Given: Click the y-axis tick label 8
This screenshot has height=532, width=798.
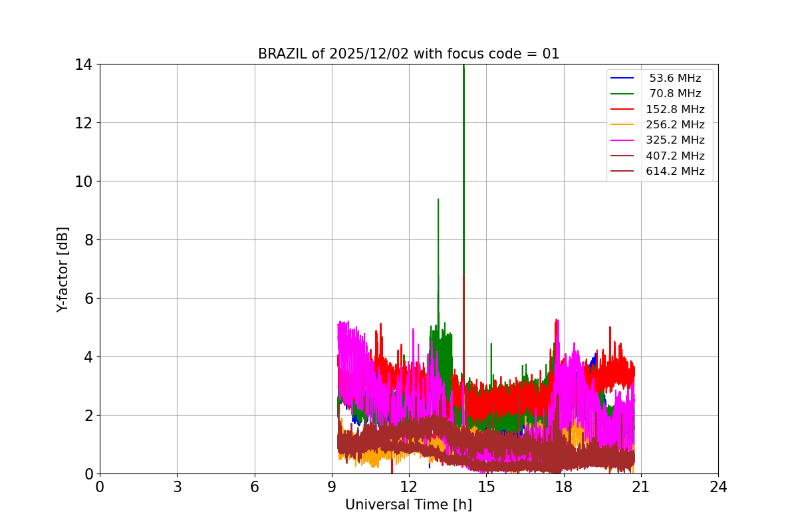Looking at the screenshot, I should coord(88,240).
